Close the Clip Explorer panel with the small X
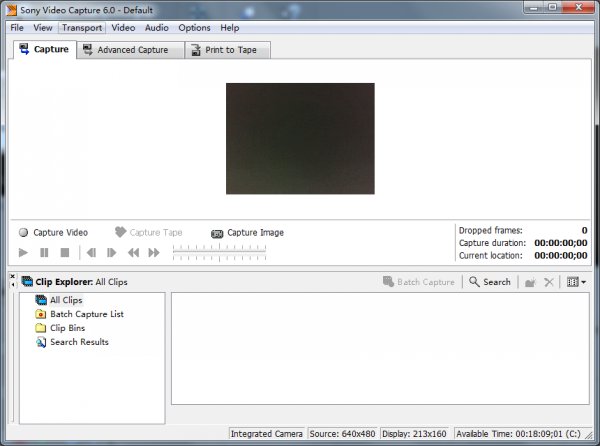The height and width of the screenshot is (446, 600). 12,276
